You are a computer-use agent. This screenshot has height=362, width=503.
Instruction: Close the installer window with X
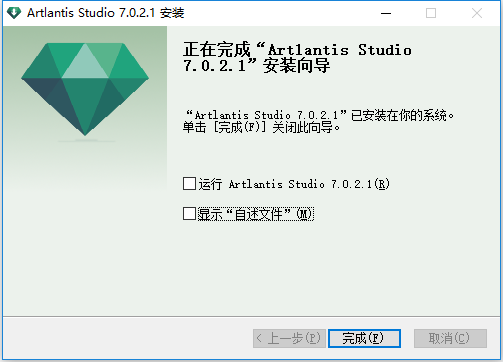click(477, 13)
